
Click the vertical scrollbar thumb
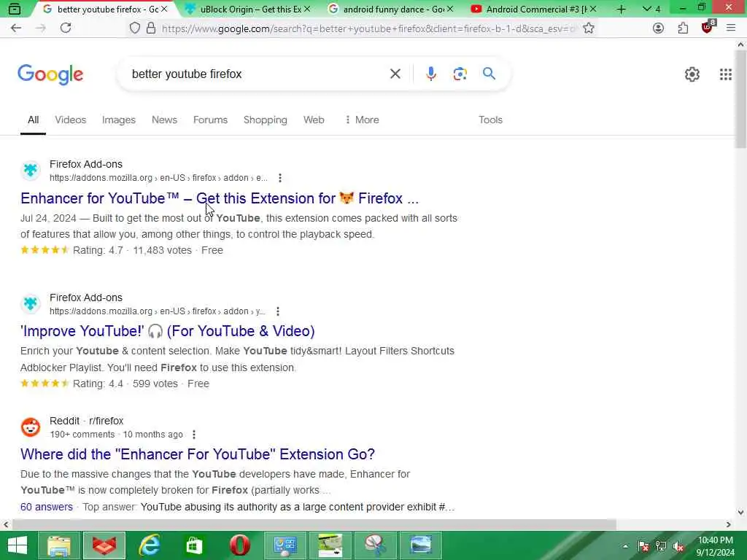coord(740,99)
